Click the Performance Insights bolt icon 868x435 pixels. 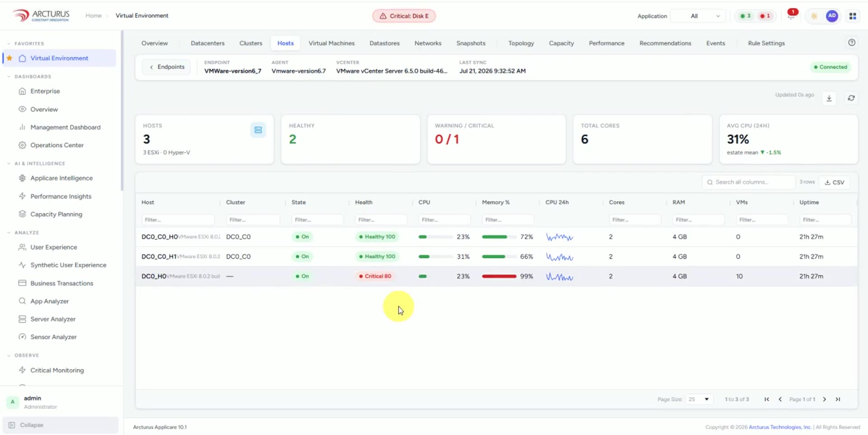click(22, 196)
